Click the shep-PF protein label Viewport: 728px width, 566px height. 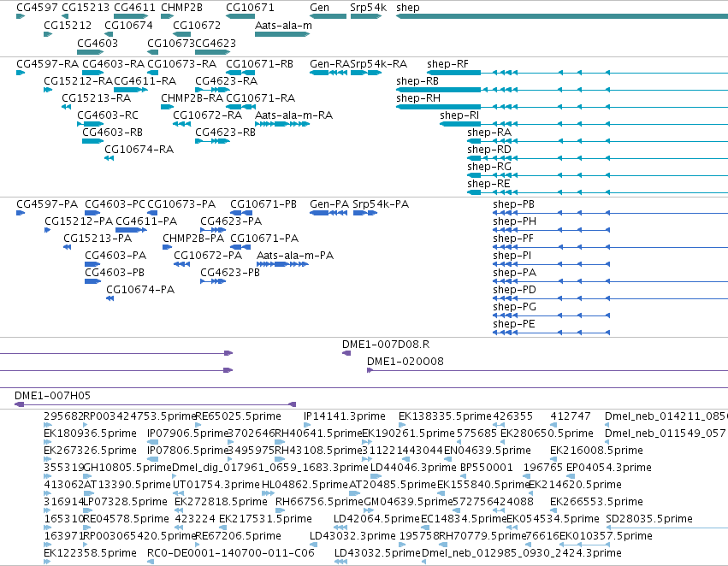coord(513,239)
